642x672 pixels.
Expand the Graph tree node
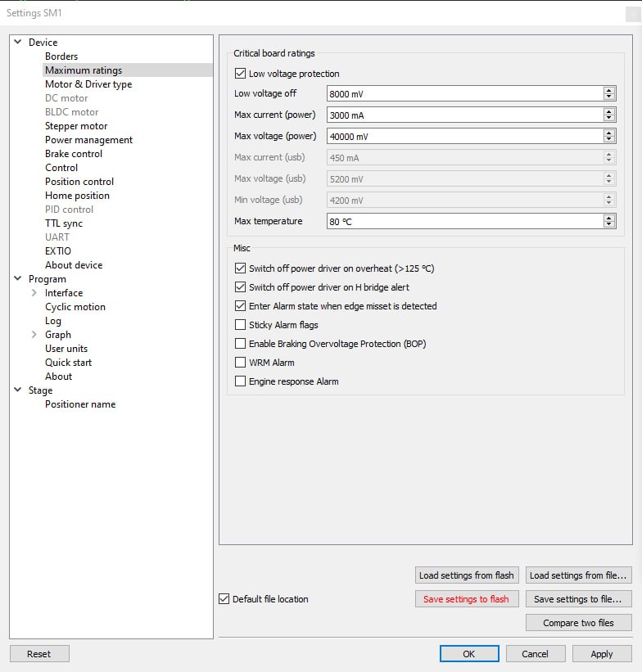coord(34,335)
